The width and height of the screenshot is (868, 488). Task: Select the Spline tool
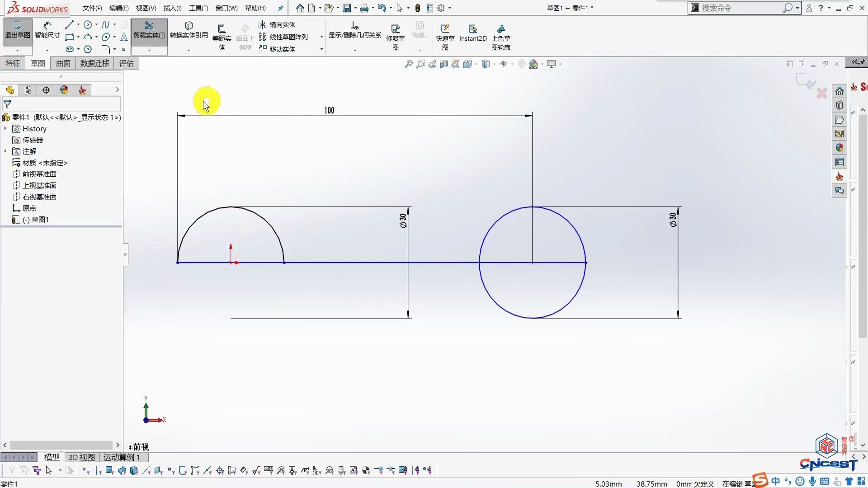[x=105, y=25]
